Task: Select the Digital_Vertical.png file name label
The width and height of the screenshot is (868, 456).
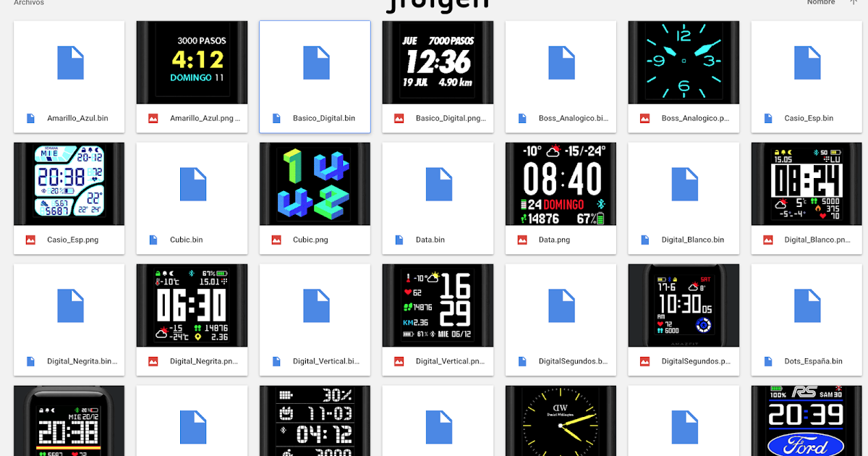Action: (451, 361)
